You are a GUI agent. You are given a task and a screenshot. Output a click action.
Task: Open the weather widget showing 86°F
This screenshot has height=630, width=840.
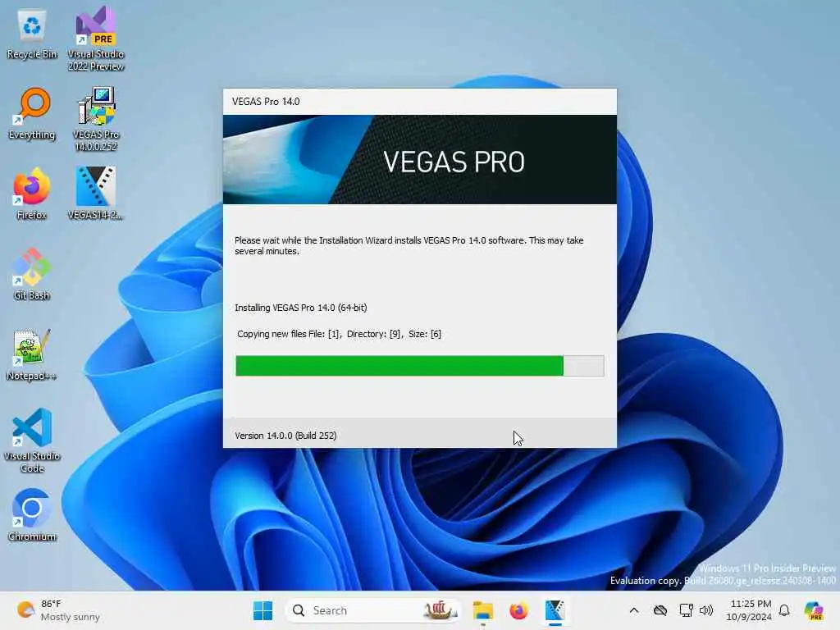(x=58, y=610)
